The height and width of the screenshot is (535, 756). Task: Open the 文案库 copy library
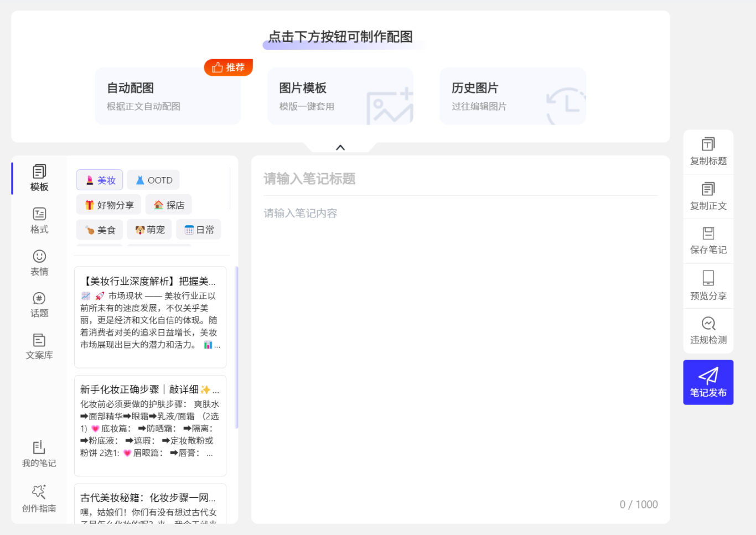[39, 347]
